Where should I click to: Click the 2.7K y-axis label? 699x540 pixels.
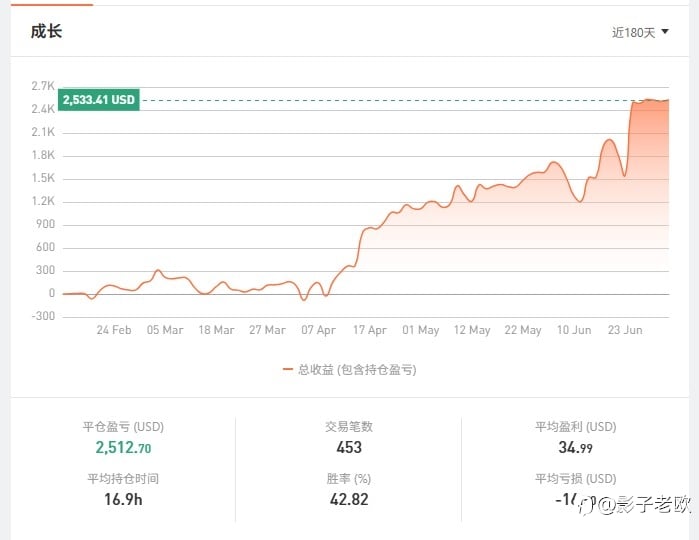coord(43,86)
